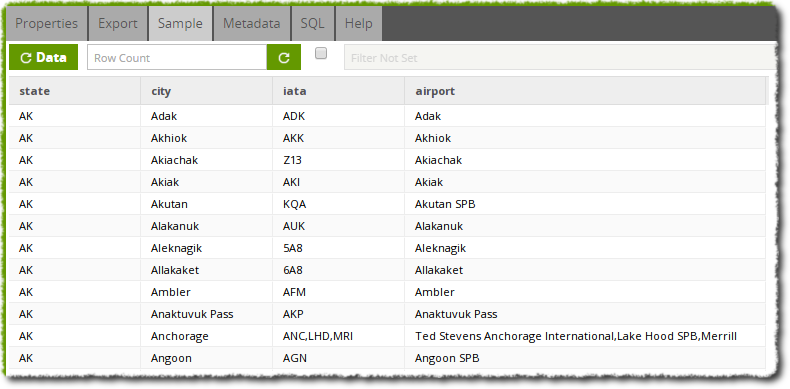Select the iata cell AUK
Viewport: 790px width, 389px height.
pyautogui.click(x=339, y=226)
